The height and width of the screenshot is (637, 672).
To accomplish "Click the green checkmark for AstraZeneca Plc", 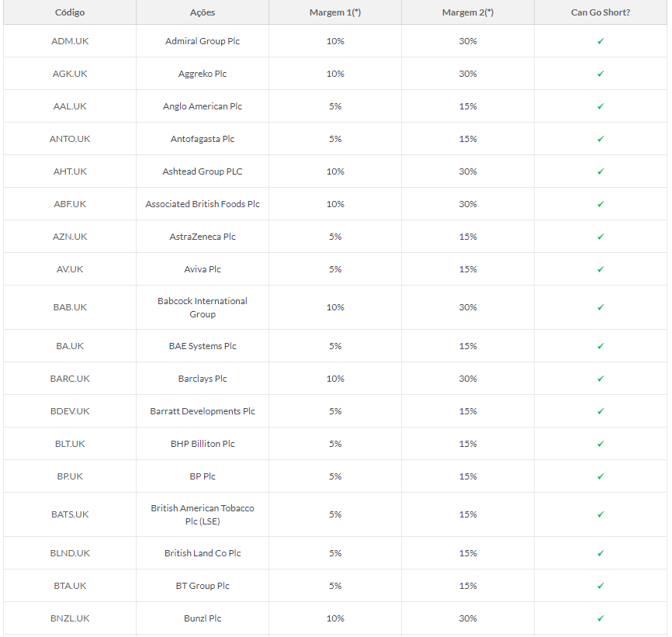I will tap(601, 237).
